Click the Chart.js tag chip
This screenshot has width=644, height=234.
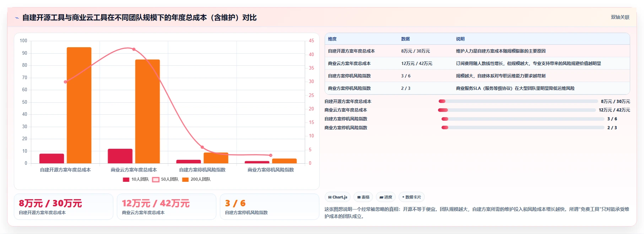[x=338, y=197]
